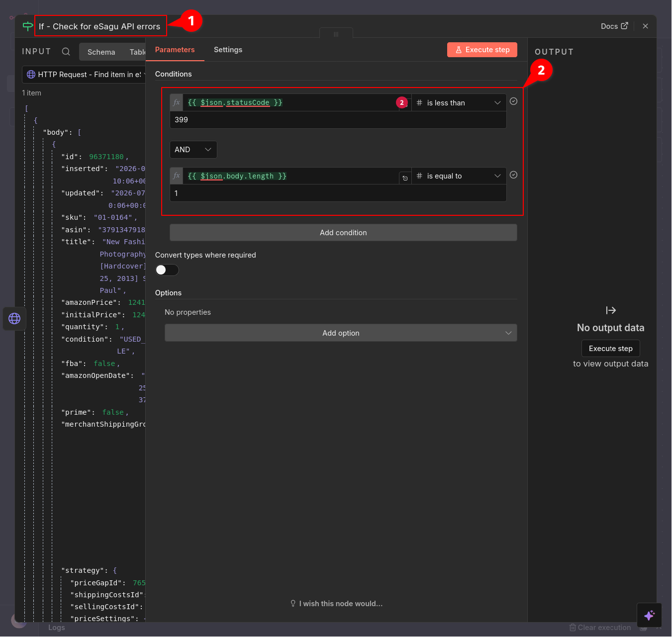Click circled check icon for body.length condition
Image resolution: width=672 pixels, height=637 pixels.
[x=514, y=175]
